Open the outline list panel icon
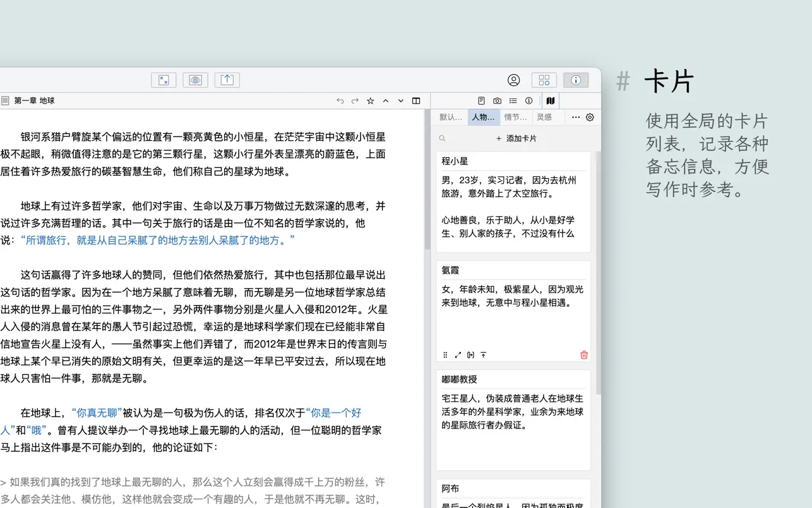The height and width of the screenshot is (508, 812). [x=513, y=100]
